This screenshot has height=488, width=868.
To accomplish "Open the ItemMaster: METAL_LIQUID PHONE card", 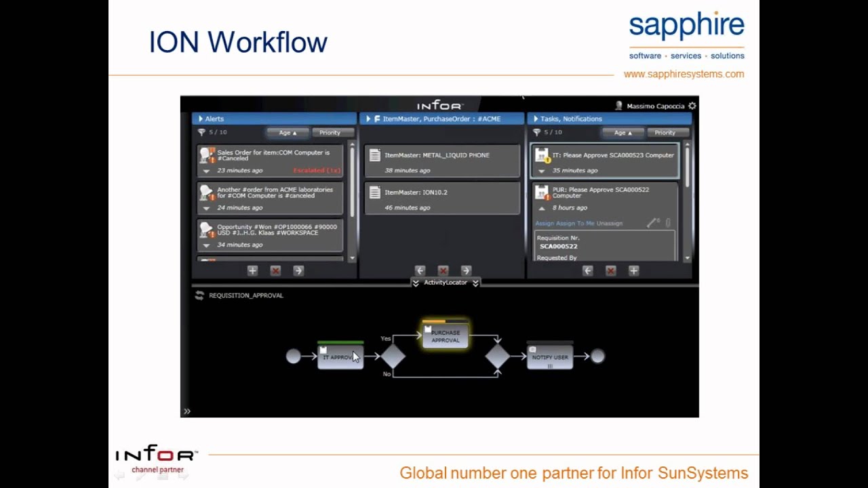I will point(442,161).
